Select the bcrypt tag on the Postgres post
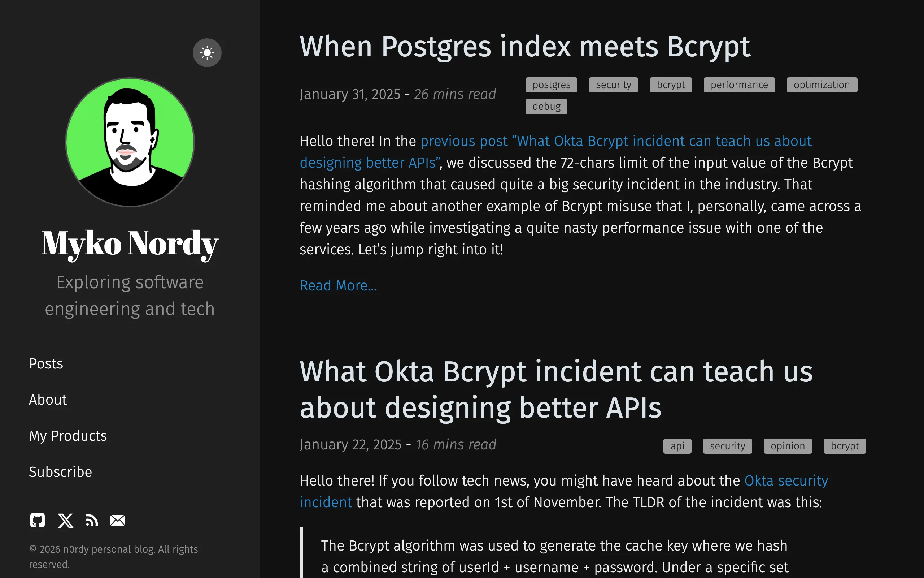 [671, 85]
